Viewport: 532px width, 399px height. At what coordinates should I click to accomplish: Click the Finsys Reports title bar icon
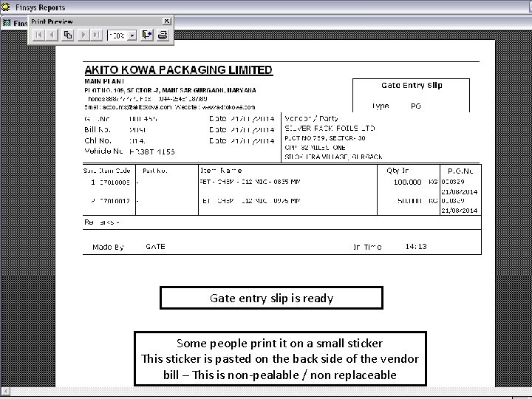pos(6,7)
